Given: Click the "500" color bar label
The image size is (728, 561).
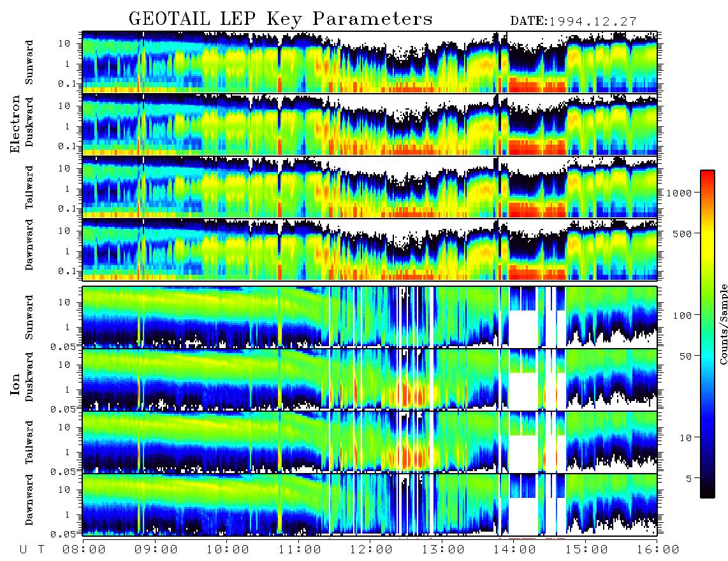Looking at the screenshot, I should point(683,233).
